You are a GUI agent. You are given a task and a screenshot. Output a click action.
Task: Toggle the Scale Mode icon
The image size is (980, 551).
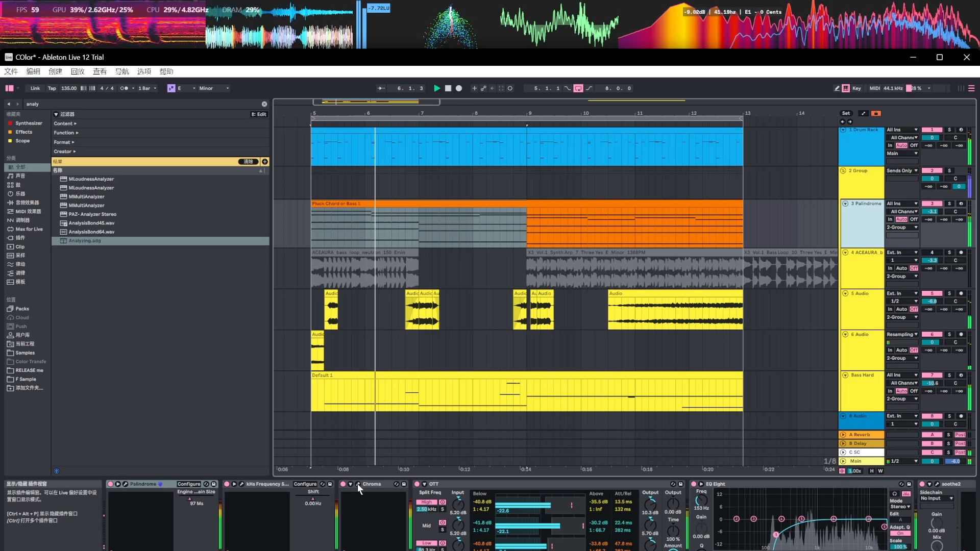(171, 88)
